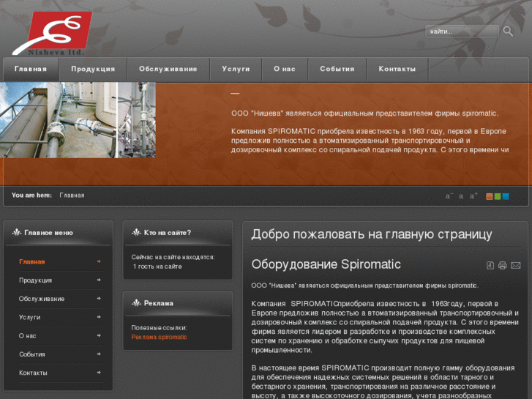
Task: Click the 'Главное меню' module heading
Action: coord(48,233)
